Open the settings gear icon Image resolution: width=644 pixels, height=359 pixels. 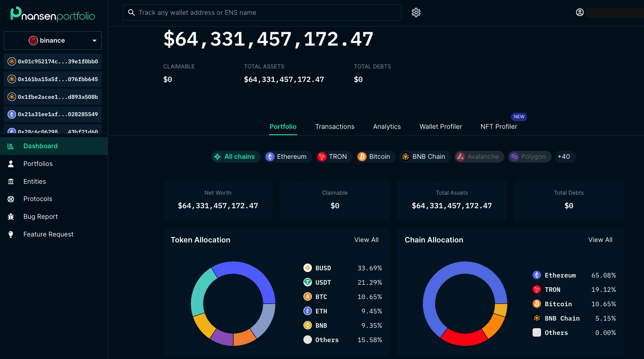point(416,13)
